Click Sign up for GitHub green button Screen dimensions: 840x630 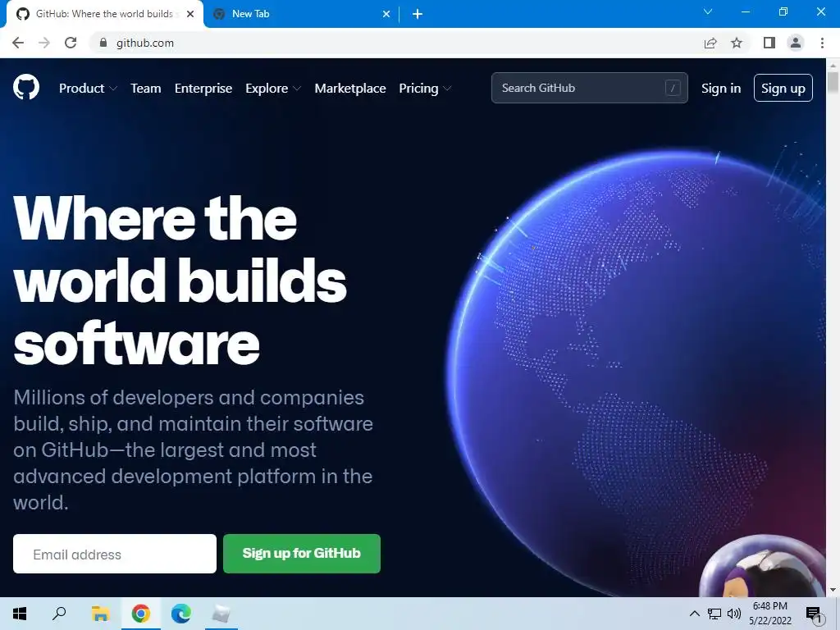click(302, 554)
